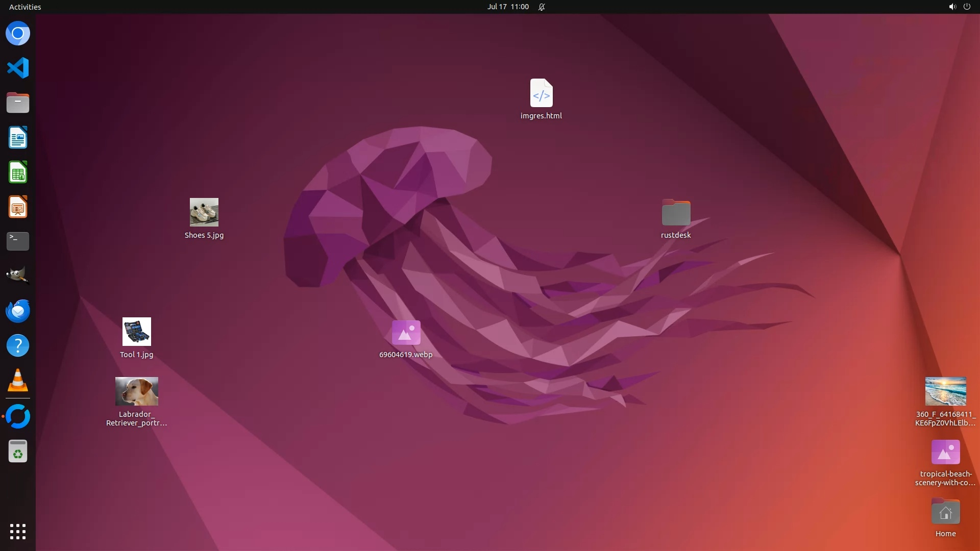Launch LibreOffice Writer from dock
Viewport: 980px width, 551px height.
18,138
